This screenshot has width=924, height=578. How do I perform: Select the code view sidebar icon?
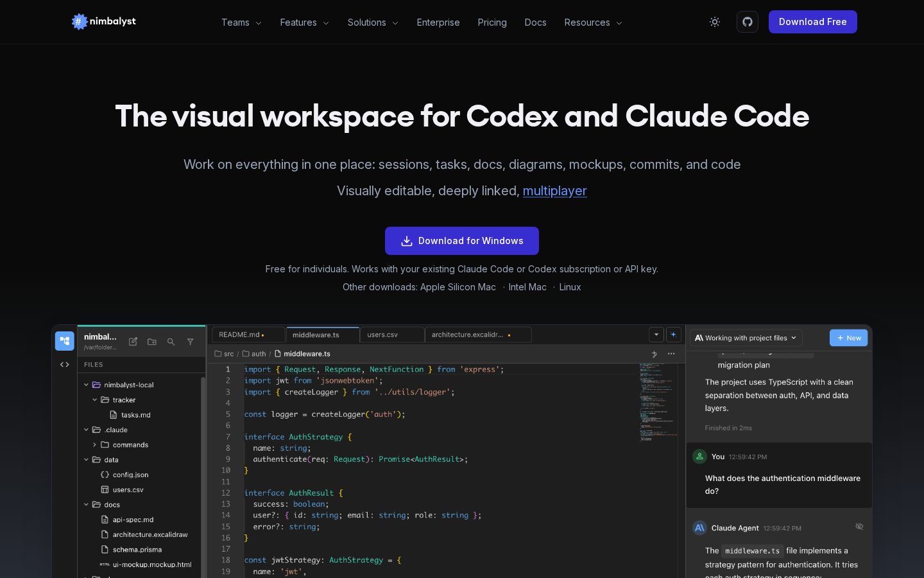coord(65,364)
